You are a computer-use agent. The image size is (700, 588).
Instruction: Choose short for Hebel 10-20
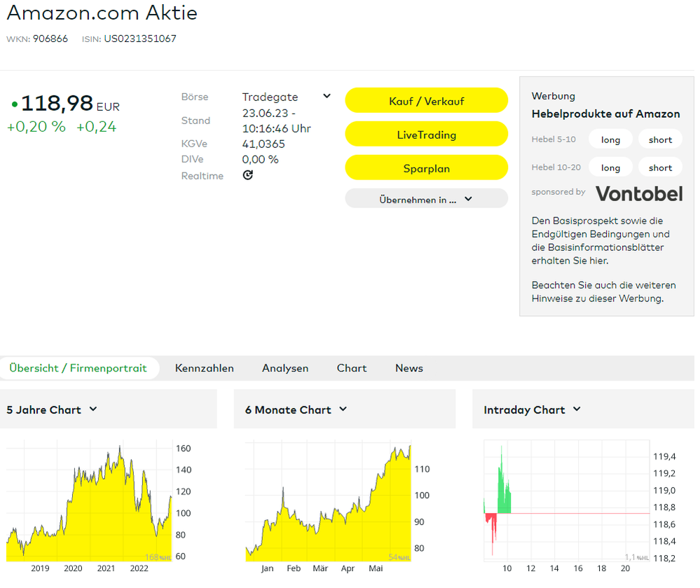coord(660,167)
